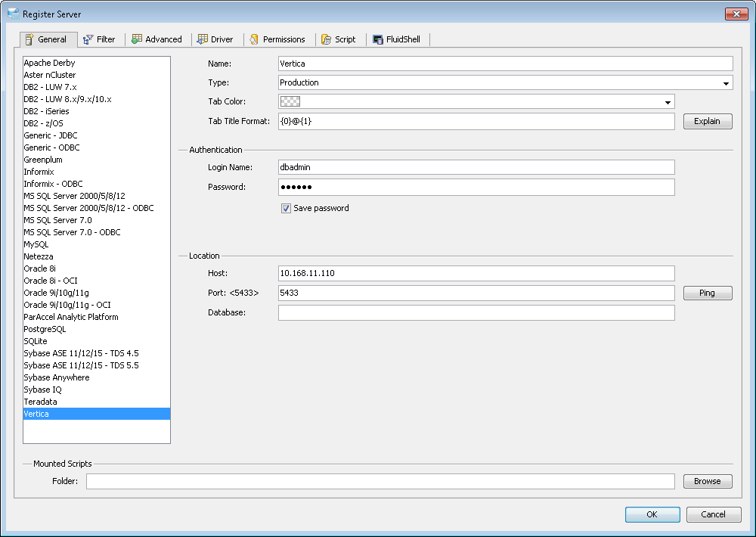Image resolution: width=756 pixels, height=537 pixels.
Task: Select SQLite in the list
Action: coord(97,341)
